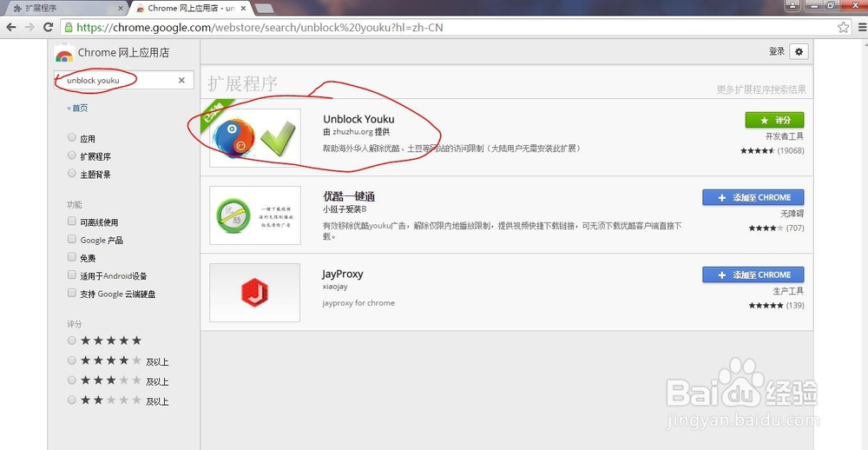
Task: Open the Chrome menu hamburger icon
Action: 863,27
